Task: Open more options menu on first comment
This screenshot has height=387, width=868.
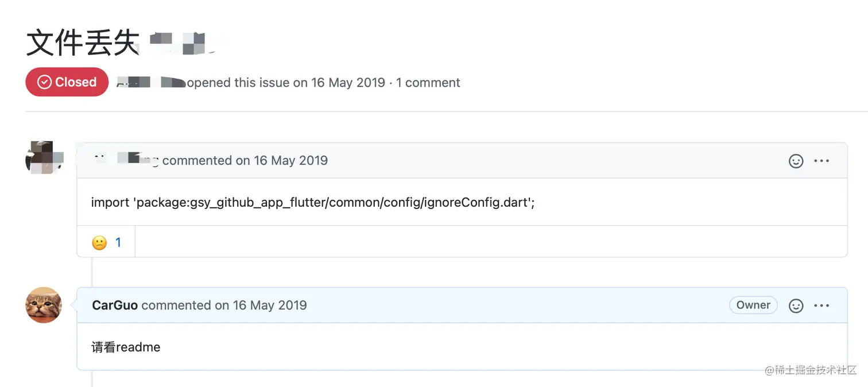Action: point(821,161)
